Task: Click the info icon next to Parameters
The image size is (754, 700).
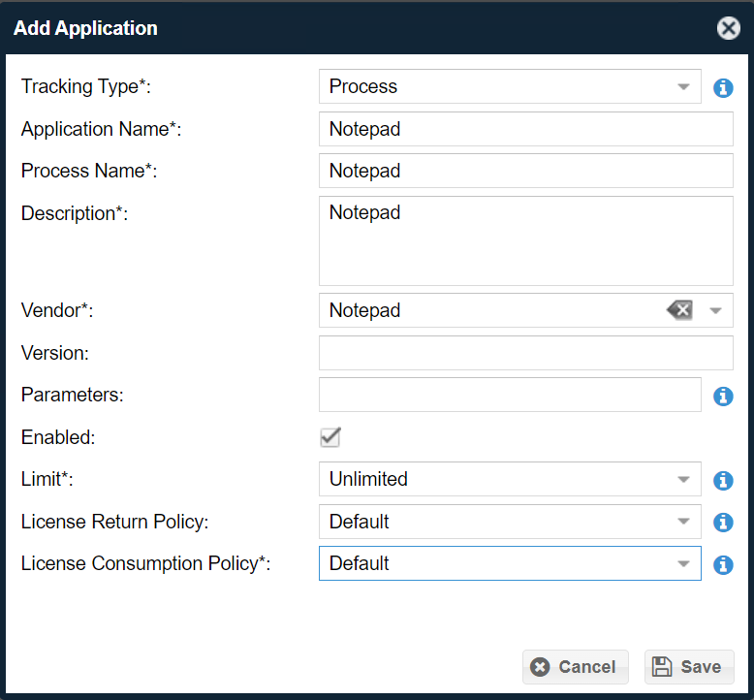Action: point(723,396)
